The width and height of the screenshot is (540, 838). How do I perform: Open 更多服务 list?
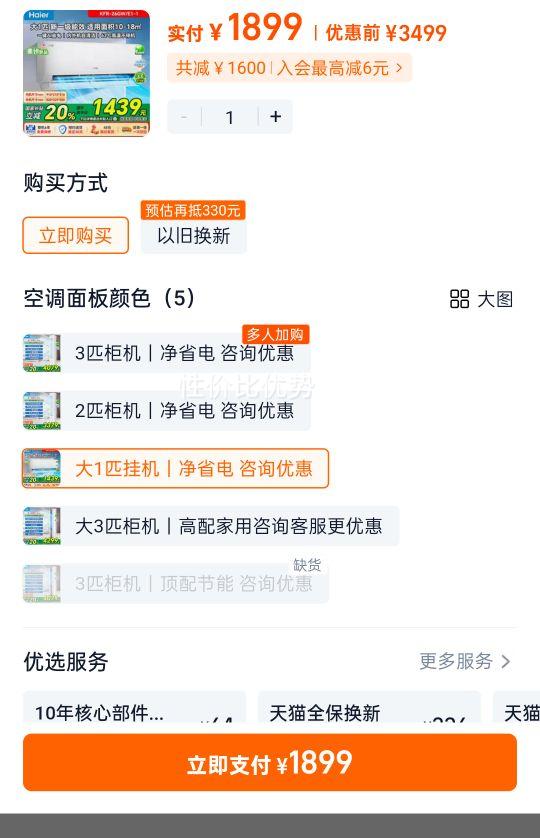[465, 661]
